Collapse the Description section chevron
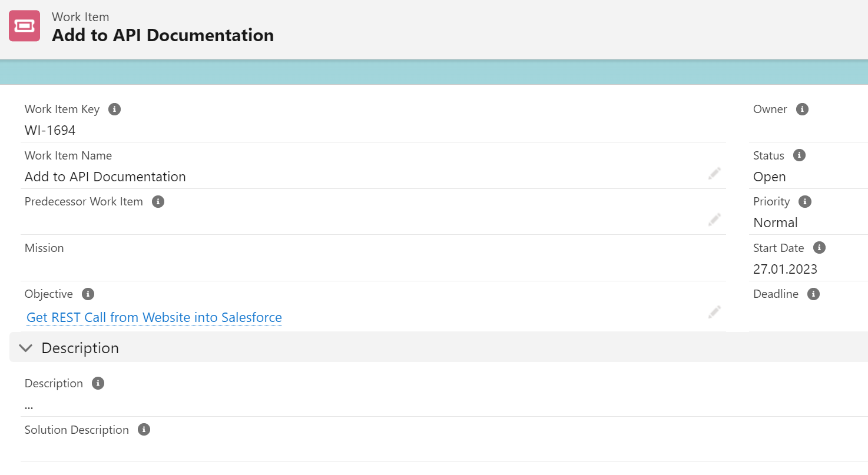The height and width of the screenshot is (475, 868). click(25, 348)
